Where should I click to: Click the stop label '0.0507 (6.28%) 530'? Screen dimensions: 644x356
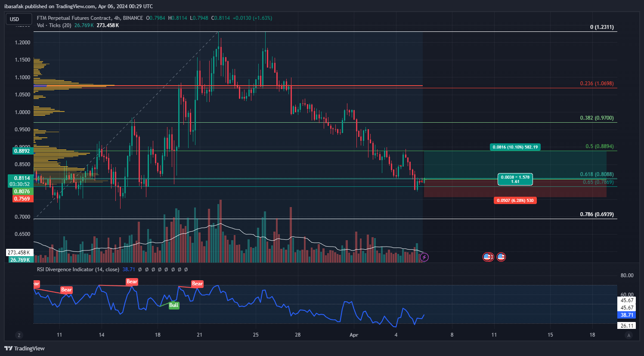click(x=515, y=201)
